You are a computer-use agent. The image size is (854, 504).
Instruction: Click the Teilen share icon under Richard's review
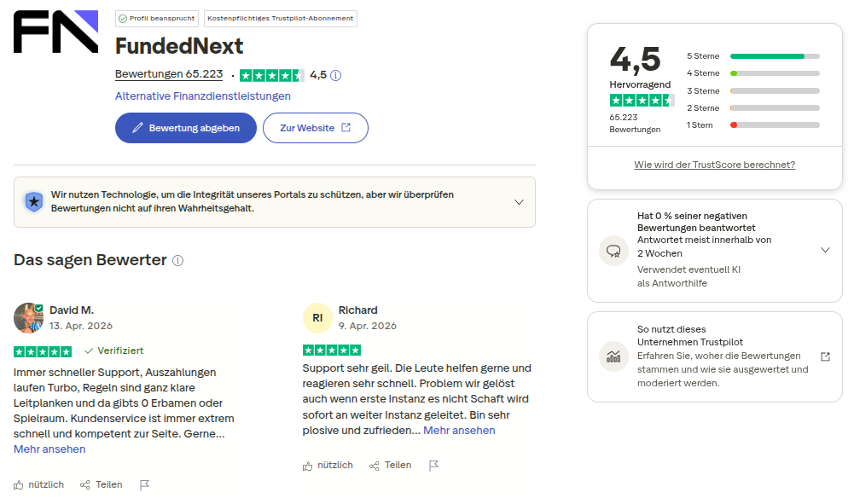point(373,464)
